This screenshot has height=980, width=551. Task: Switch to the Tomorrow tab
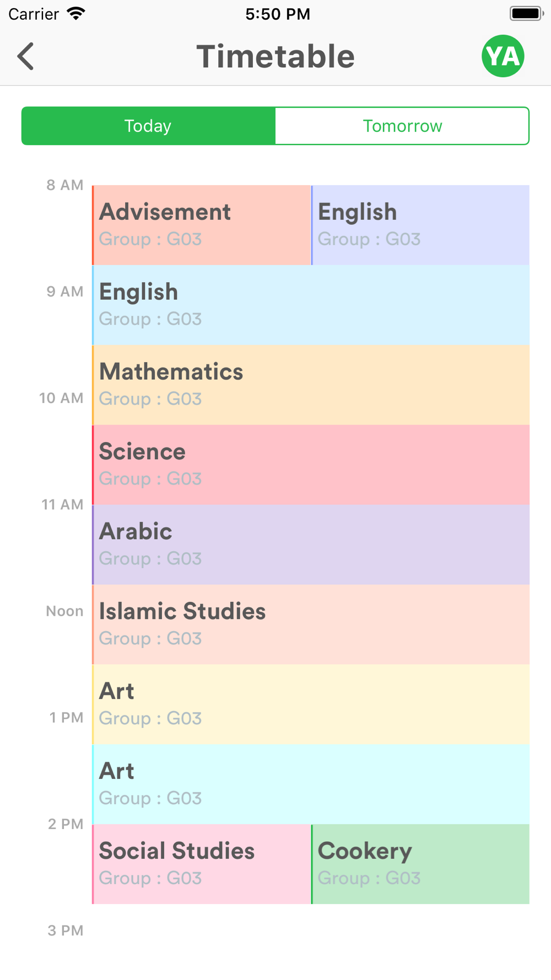point(402,126)
